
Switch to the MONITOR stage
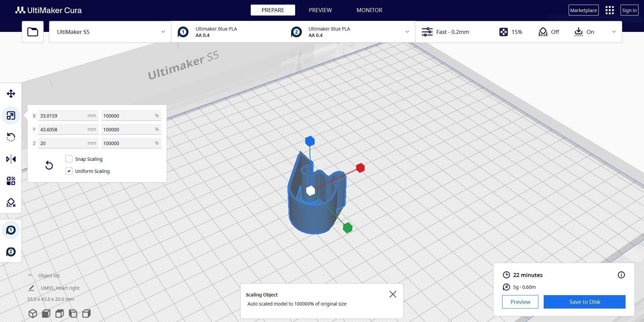tap(369, 10)
